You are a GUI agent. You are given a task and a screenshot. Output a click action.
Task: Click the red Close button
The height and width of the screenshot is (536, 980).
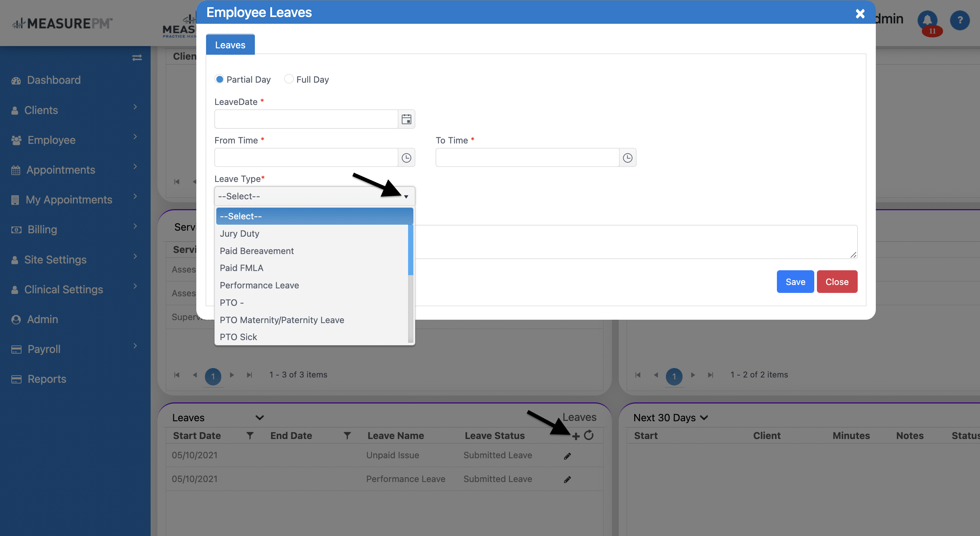click(x=837, y=282)
